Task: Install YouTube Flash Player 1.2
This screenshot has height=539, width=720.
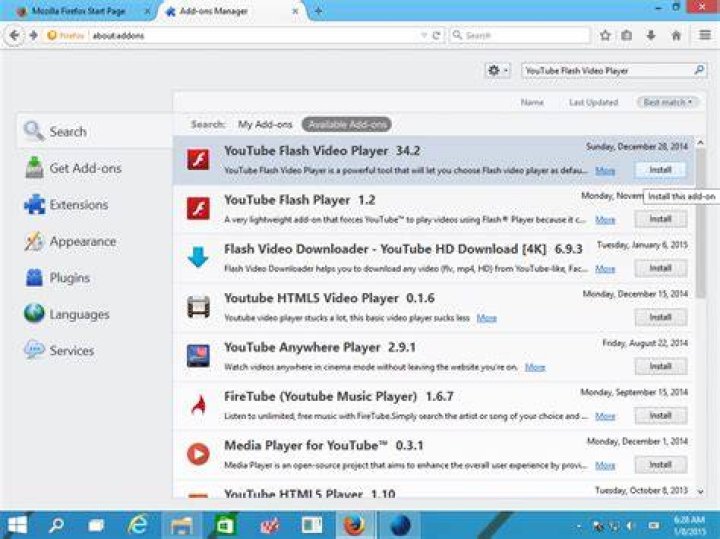Action: pos(660,219)
